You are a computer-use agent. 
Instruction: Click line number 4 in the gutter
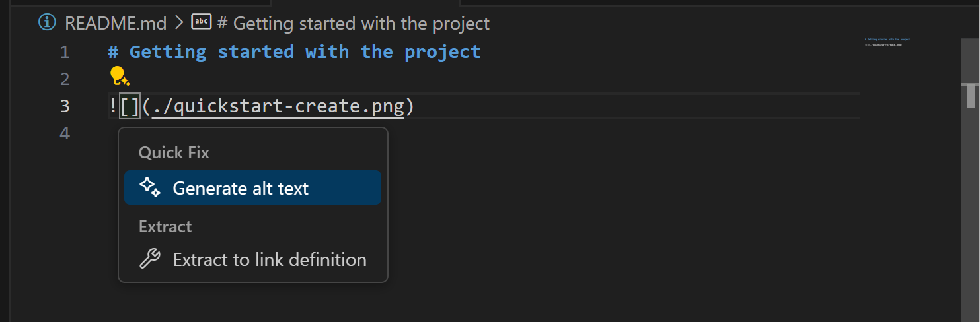coord(64,133)
